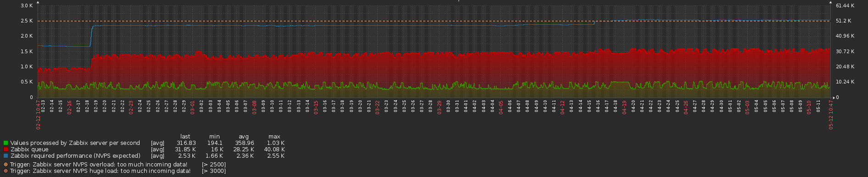Click 'Trigger: Zabbix server NVPS overload' text

[x=98, y=164]
